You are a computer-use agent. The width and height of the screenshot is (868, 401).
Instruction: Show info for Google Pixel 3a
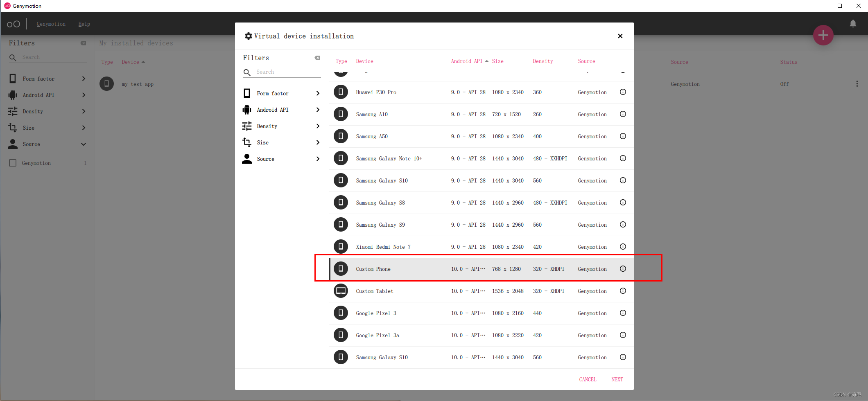(x=623, y=335)
